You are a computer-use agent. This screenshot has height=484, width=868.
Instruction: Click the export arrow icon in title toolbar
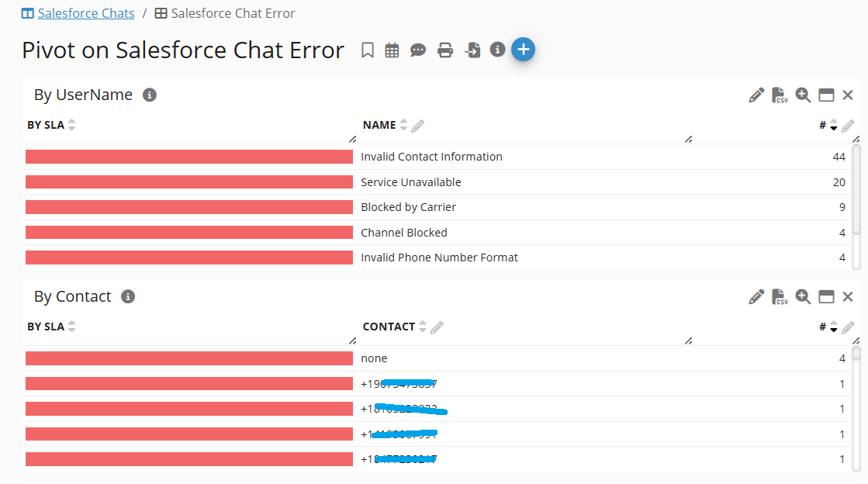pos(472,50)
